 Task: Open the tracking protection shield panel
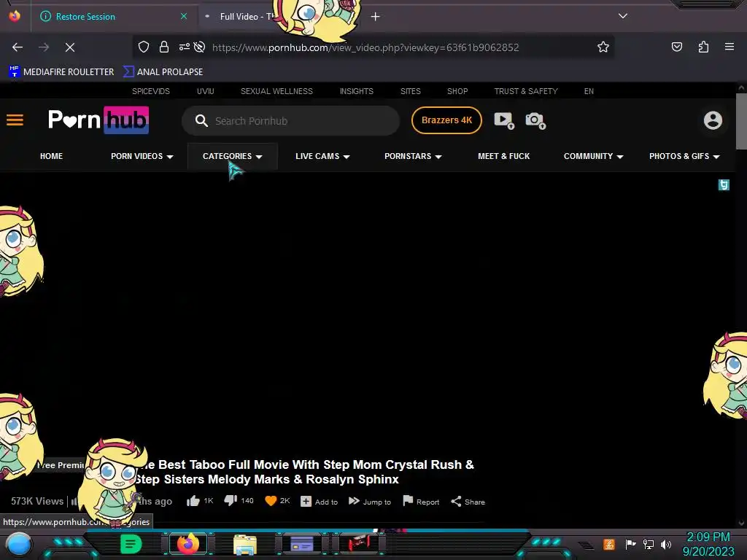(x=144, y=47)
